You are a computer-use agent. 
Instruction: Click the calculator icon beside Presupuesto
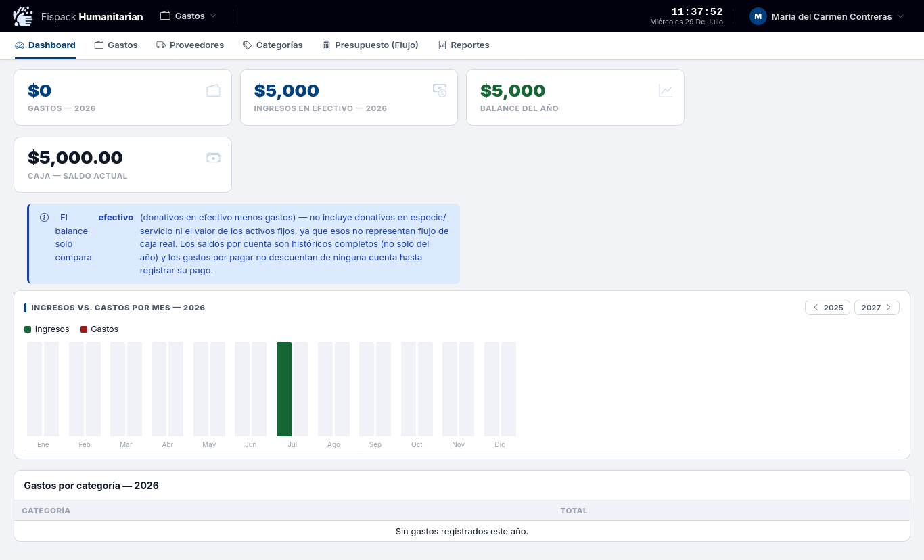(x=326, y=45)
